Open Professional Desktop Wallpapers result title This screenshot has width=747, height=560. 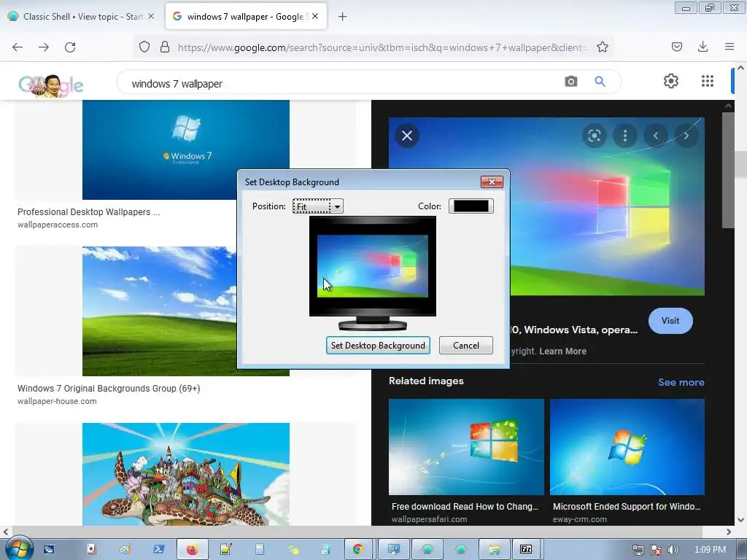[88, 212]
